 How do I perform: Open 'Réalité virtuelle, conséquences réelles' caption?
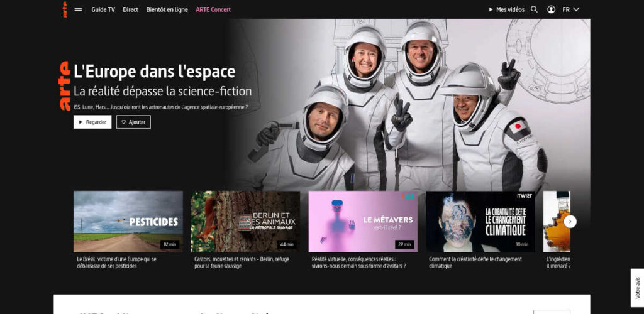[359, 263]
